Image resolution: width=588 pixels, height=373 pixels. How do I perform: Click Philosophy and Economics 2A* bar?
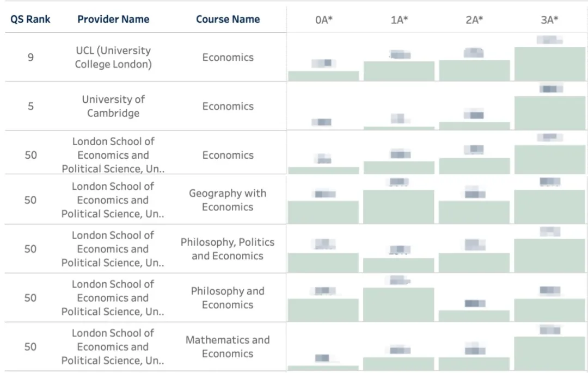click(474, 316)
